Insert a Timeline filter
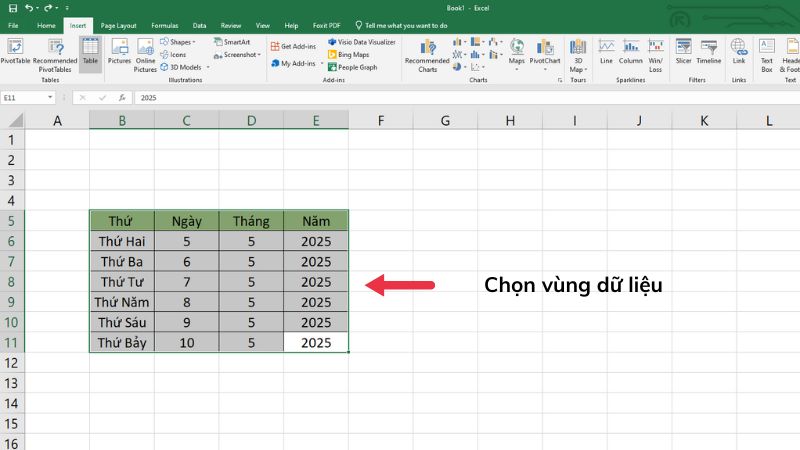800x450 pixels. (709, 51)
